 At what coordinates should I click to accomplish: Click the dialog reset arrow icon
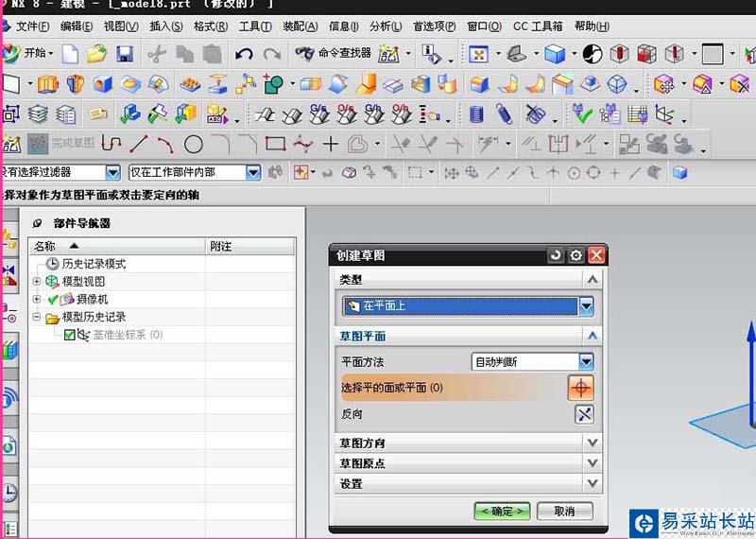pos(555,255)
